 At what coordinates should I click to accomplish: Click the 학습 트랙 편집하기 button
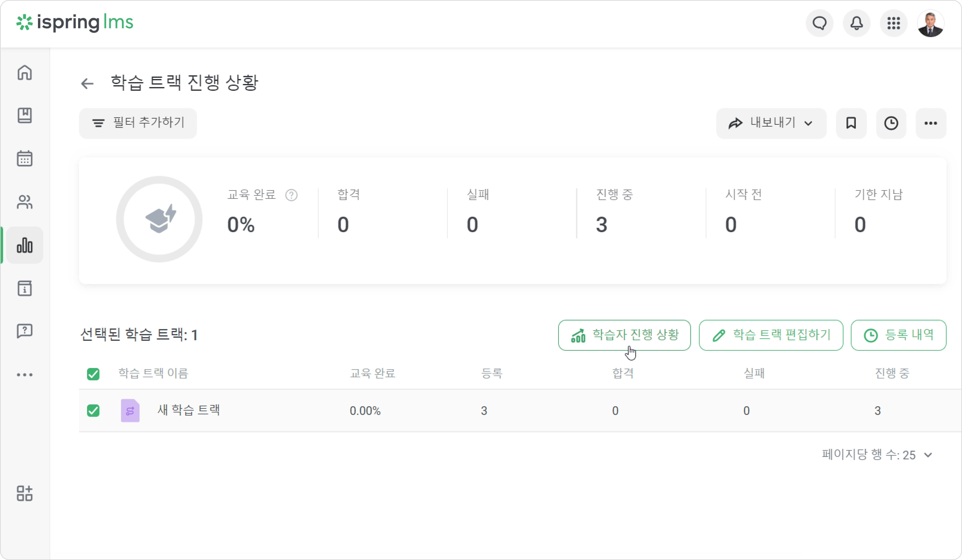coord(771,335)
